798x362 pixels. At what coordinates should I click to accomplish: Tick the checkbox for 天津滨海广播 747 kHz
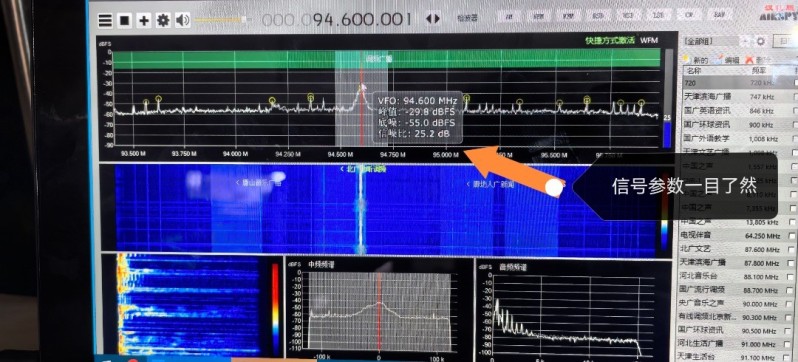796,96
